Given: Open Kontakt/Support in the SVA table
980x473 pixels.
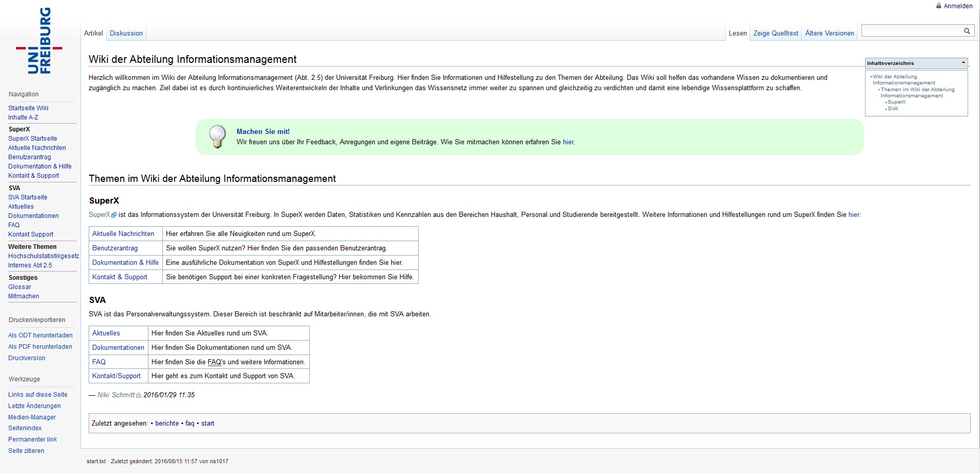Looking at the screenshot, I should coord(117,376).
